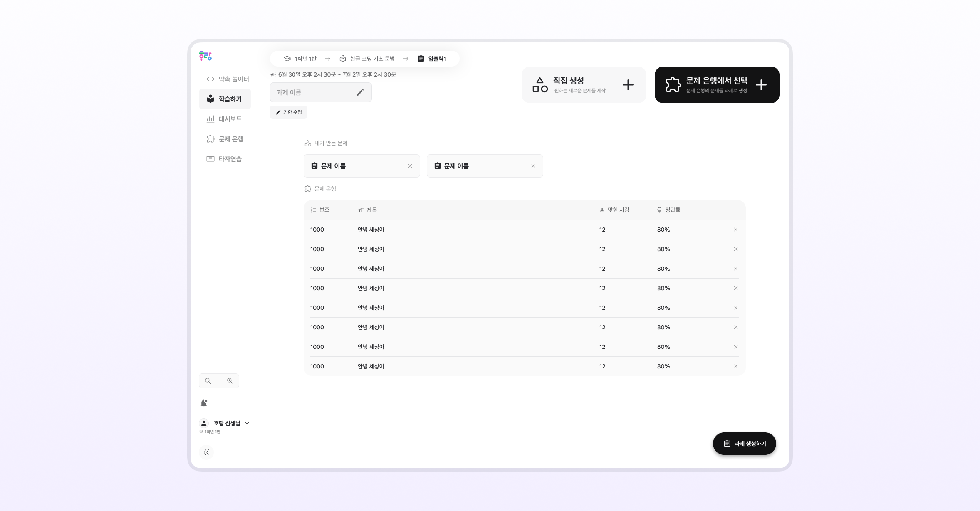Image resolution: width=980 pixels, height=511 pixels.
Task: Delete the first 안녕 세상아 table row
Action: pos(735,230)
